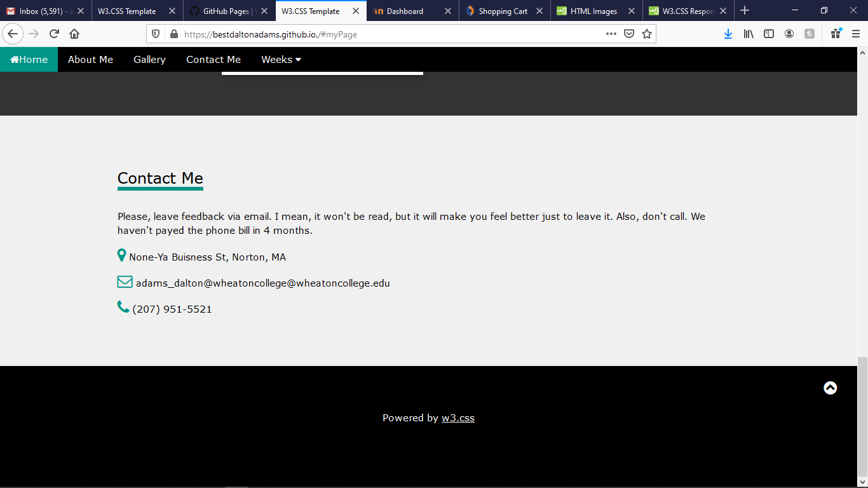868x488 pixels.
Task: Click the map pin icon beside the address
Action: pyautogui.click(x=121, y=255)
